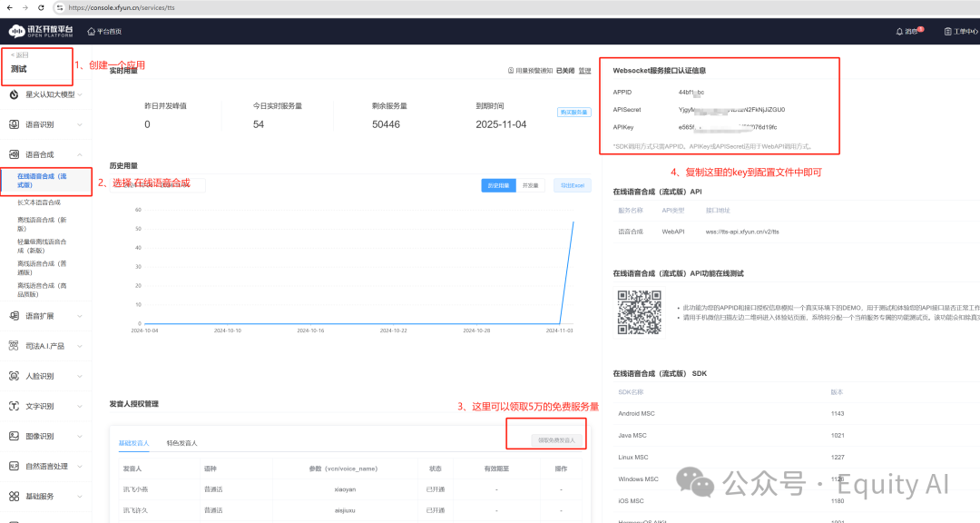This screenshot has height=523, width=980.
Task: Click the xiaoyan voice parameter cell
Action: tap(345, 489)
